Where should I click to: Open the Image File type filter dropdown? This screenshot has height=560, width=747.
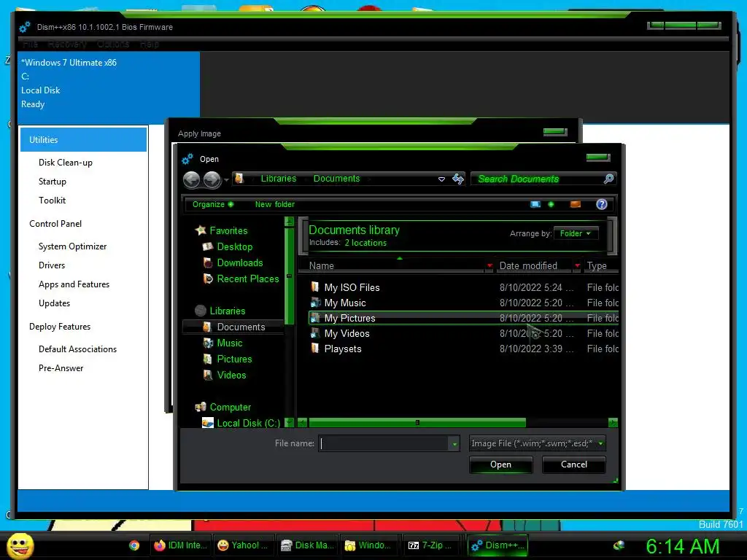[538, 443]
